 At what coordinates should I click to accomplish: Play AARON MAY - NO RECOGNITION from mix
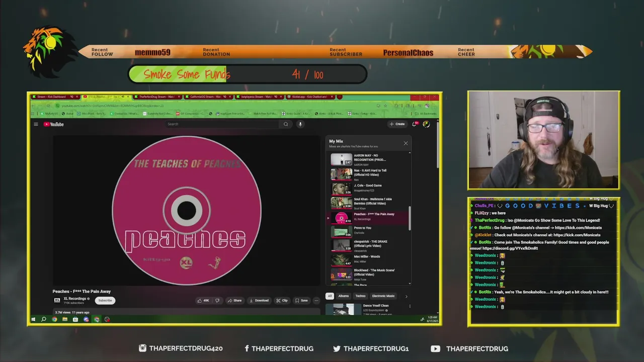pos(367,160)
